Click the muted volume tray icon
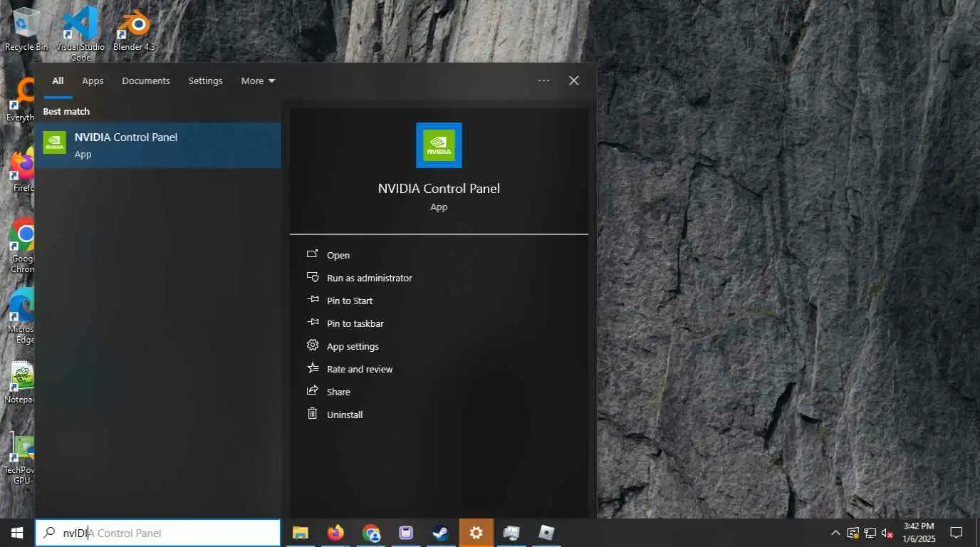980x547 pixels. [887, 533]
